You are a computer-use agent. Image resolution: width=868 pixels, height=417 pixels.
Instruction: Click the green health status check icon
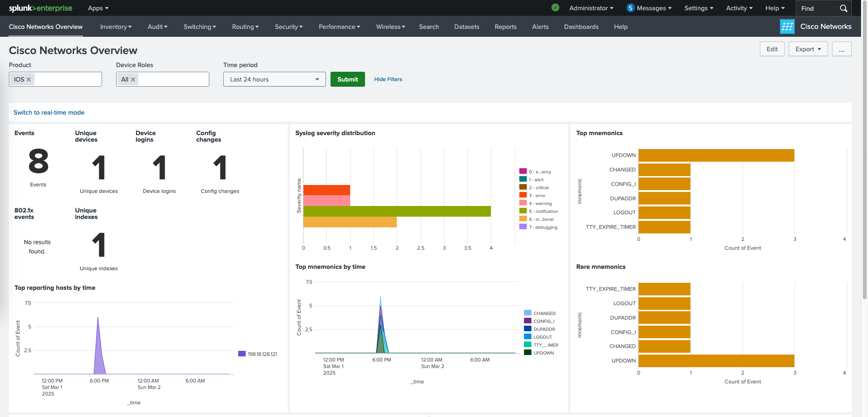coord(555,7)
